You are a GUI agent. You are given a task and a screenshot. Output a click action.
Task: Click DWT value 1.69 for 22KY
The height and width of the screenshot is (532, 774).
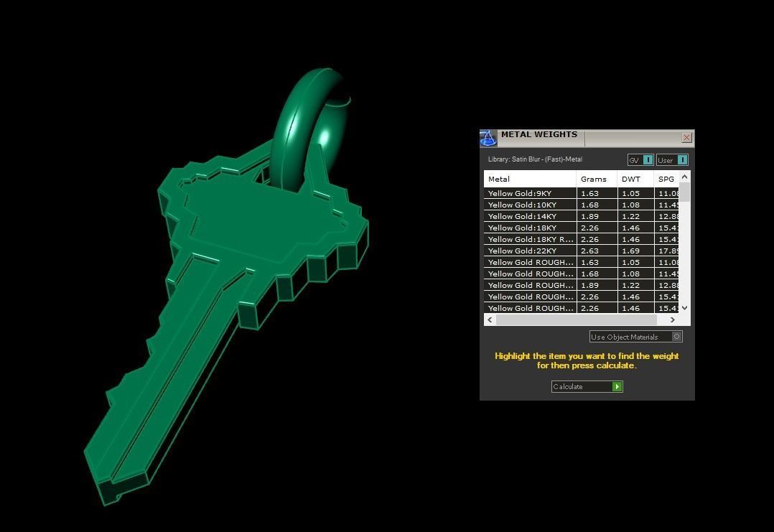click(630, 251)
